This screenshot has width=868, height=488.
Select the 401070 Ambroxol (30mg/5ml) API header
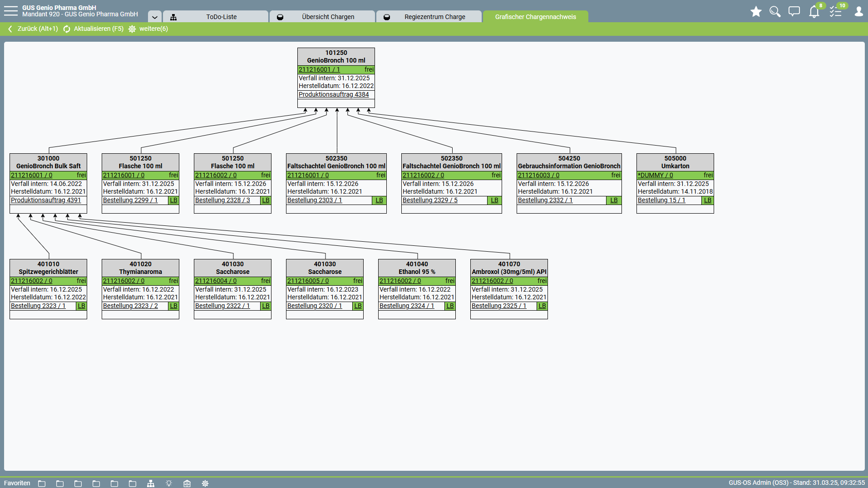click(509, 268)
